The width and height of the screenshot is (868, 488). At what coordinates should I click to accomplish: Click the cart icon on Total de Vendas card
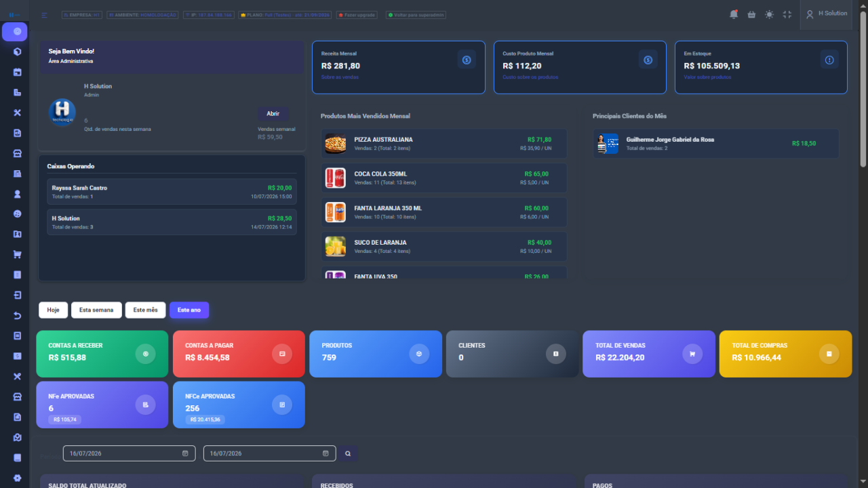tap(692, 354)
